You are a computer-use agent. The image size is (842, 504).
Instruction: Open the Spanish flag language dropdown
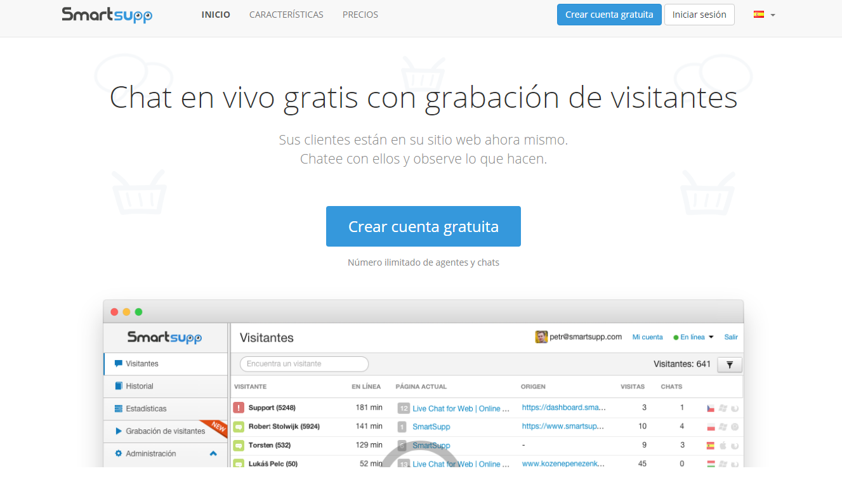(x=764, y=15)
